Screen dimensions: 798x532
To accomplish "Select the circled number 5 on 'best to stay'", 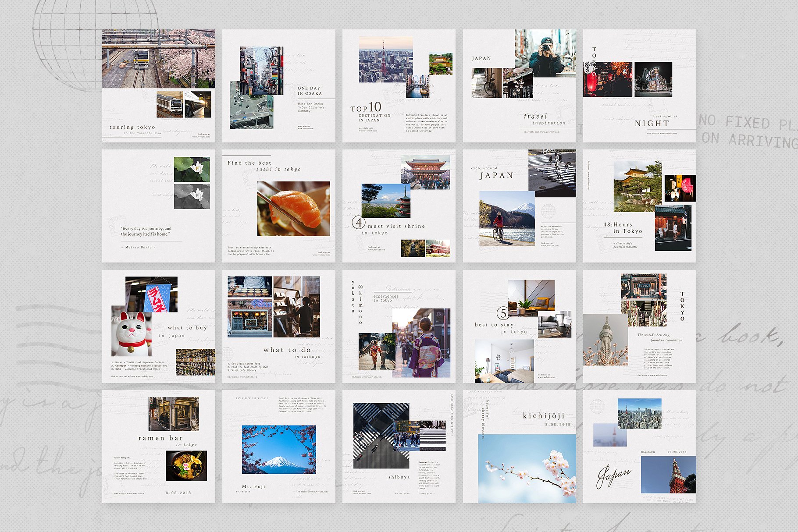I will 503,313.
